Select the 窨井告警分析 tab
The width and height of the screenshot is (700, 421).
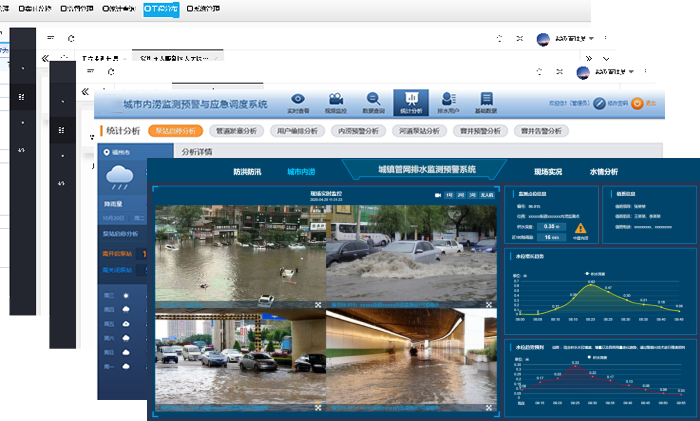[541, 131]
